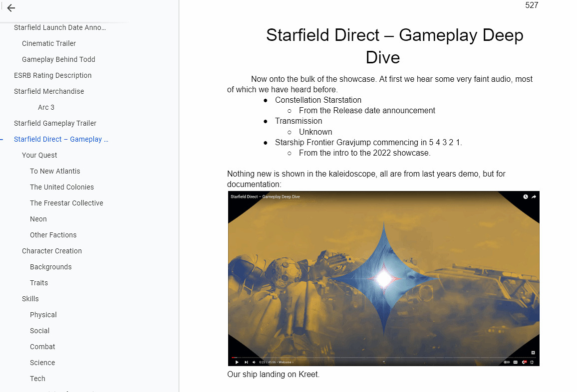Open the video settings gear icon
577x392 pixels.
(524, 362)
